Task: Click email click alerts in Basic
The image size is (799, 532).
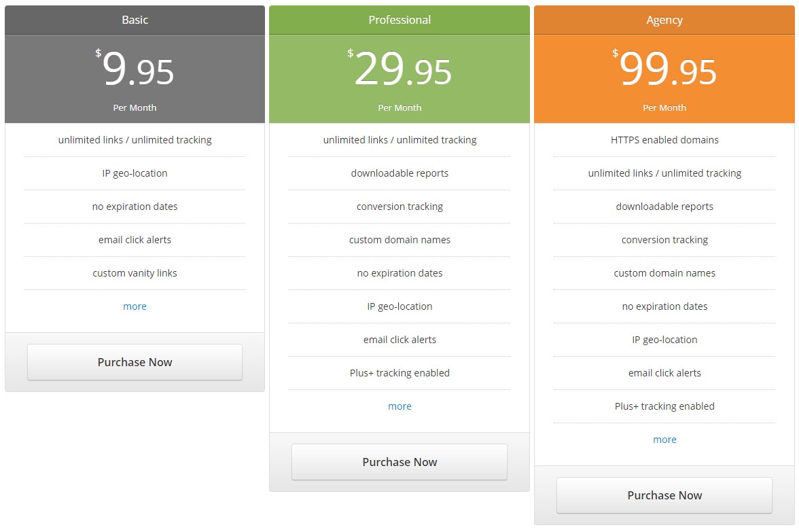Action: tap(135, 240)
